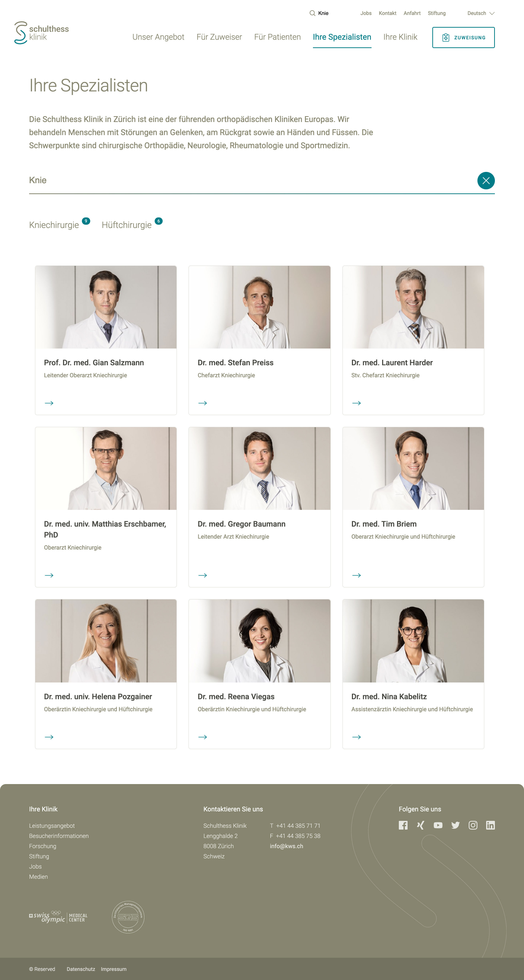The width and height of the screenshot is (524, 980).
Task: Expand the Deutsch language dropdown
Action: point(481,13)
